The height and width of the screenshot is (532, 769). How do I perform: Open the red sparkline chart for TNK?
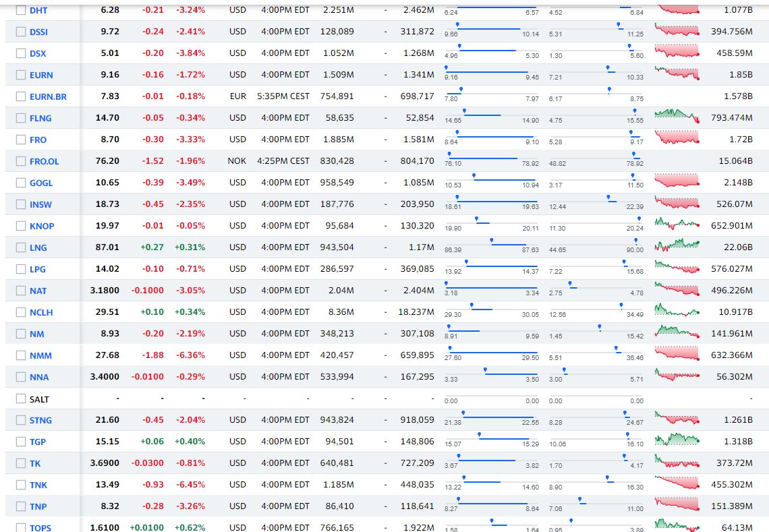pos(677,483)
